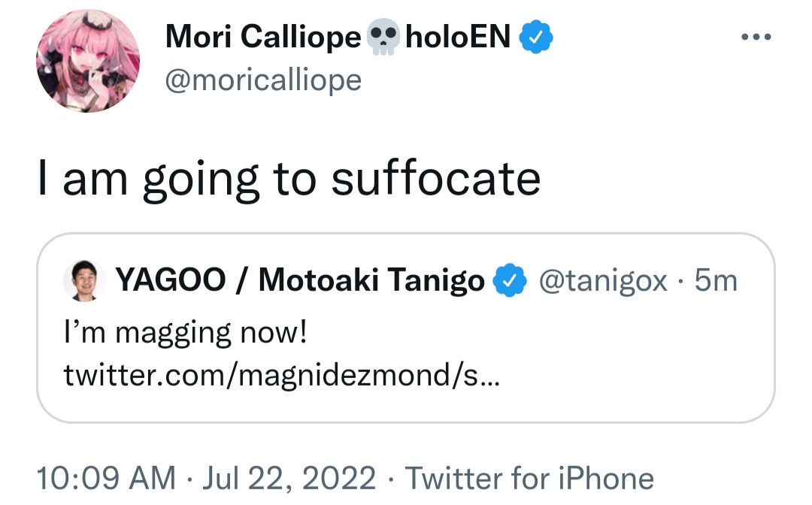Click the tweet text "I am going to suffocate"
Viewport: 812px width, 505px height.
289,180
